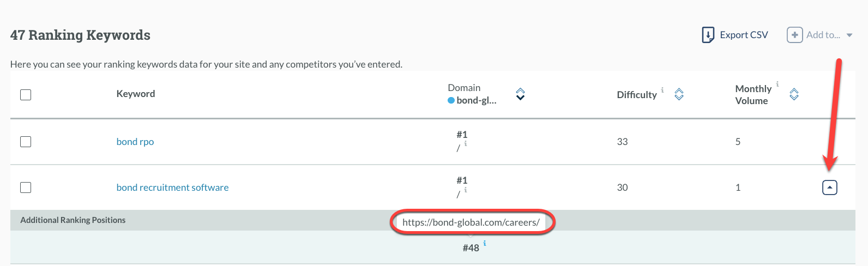The height and width of the screenshot is (266, 868).
Task: Sort by Monthly Volume column arrows
Action: click(x=794, y=94)
